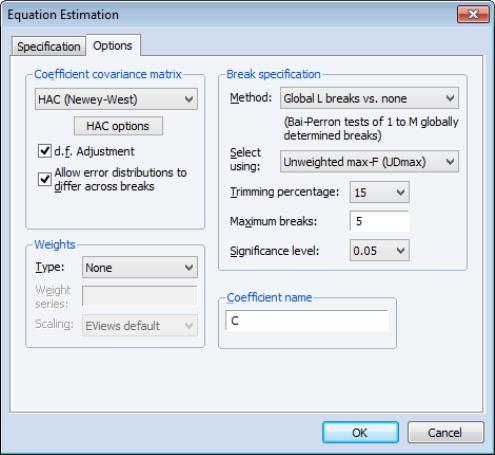
Task: Toggle Allow error distributions to differ checkbox
Action: 45,179
